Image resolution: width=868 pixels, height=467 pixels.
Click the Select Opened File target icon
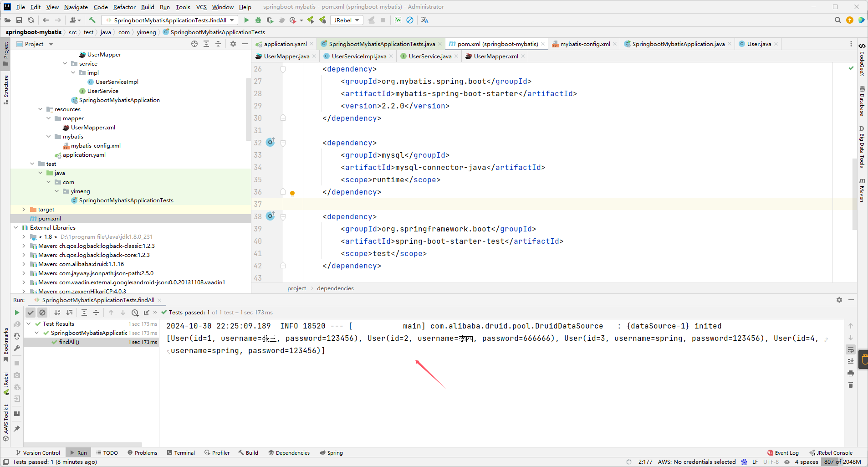(194, 44)
